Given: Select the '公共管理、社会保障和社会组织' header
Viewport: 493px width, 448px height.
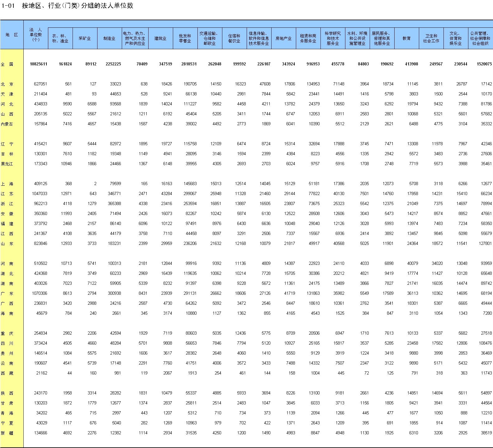Looking at the screenshot, I should tap(481, 38).
